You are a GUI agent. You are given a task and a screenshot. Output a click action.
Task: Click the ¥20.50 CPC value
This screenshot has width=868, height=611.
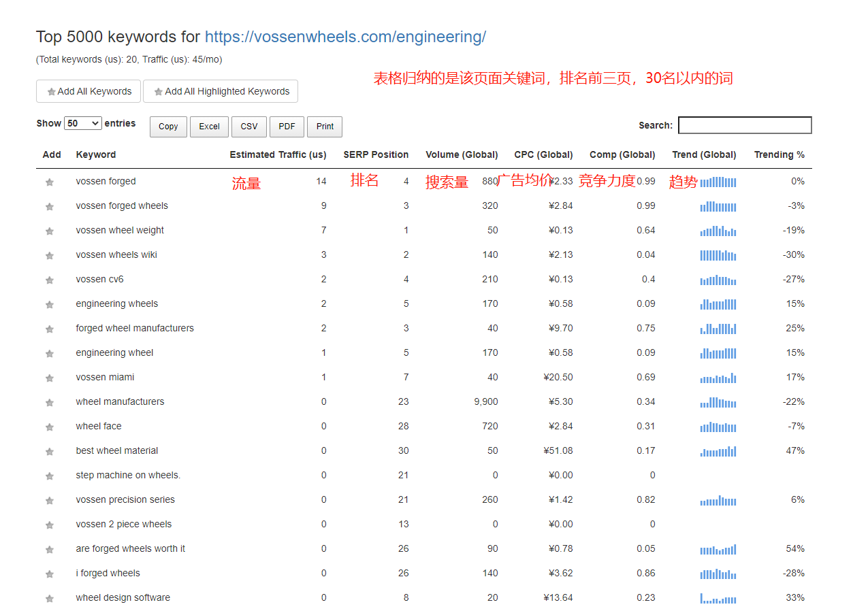(558, 377)
